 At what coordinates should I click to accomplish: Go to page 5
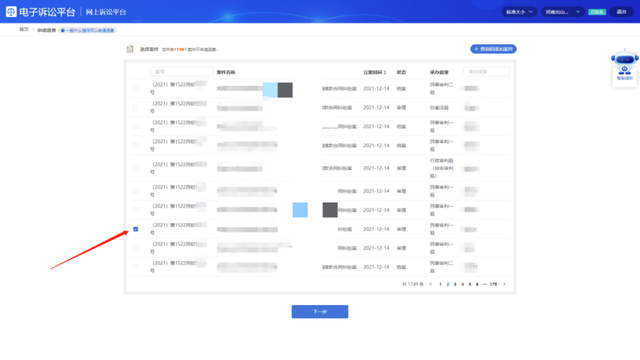pyautogui.click(x=470, y=284)
